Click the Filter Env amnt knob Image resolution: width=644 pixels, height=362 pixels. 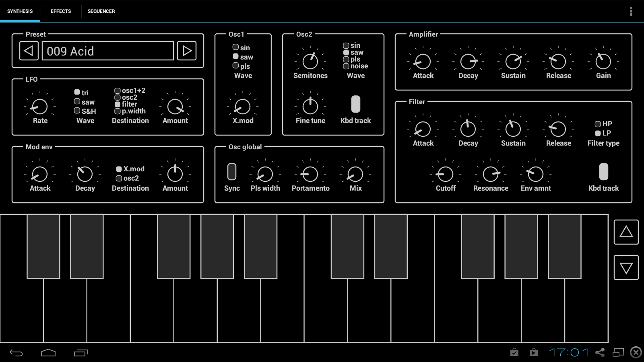536,174
